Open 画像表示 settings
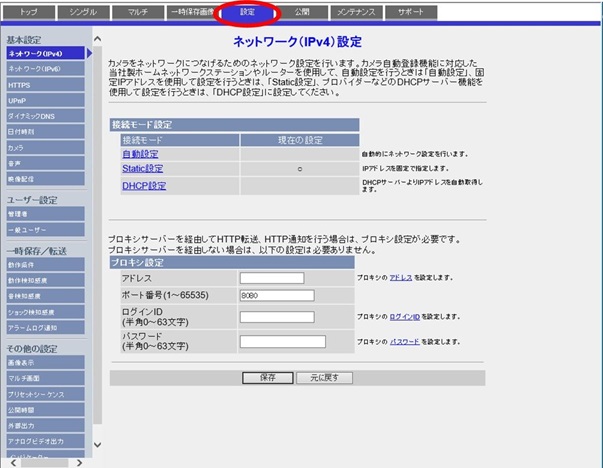Viewport: 603px width, 468px height. coord(45,362)
